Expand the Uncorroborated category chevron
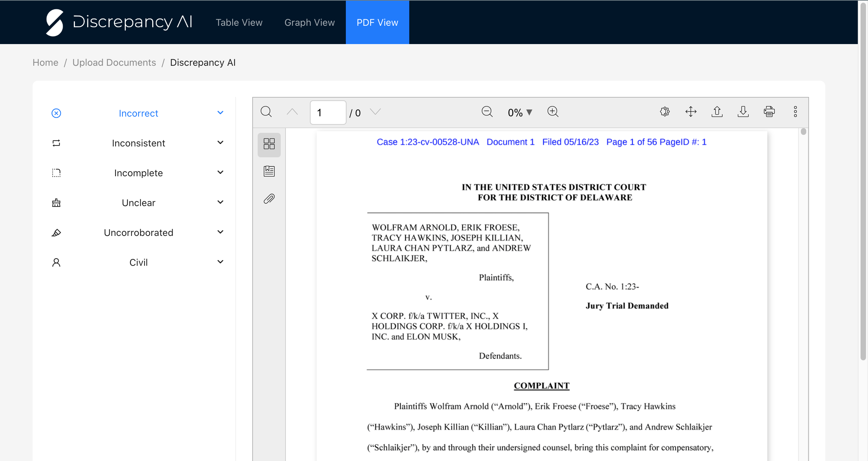 pos(220,232)
